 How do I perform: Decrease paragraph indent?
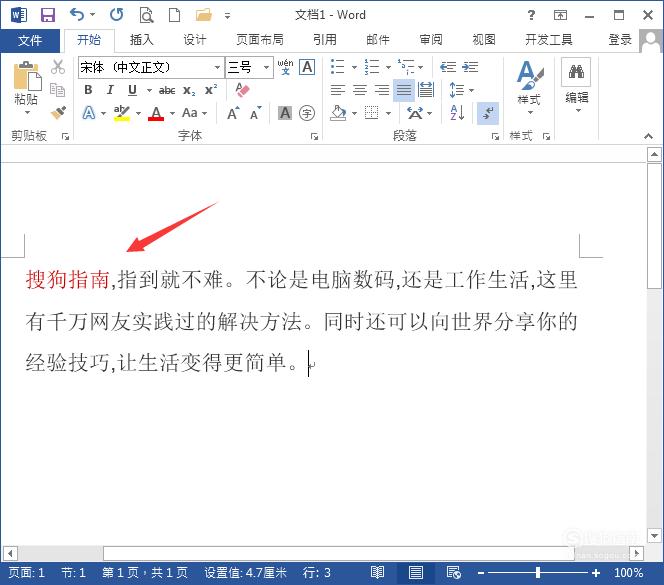point(448,67)
